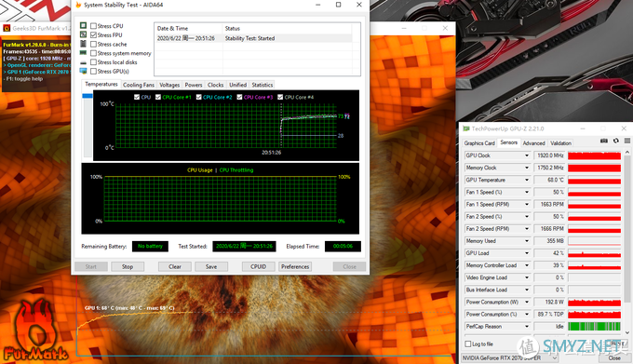Click the system memory module icon

pyautogui.click(x=83, y=53)
